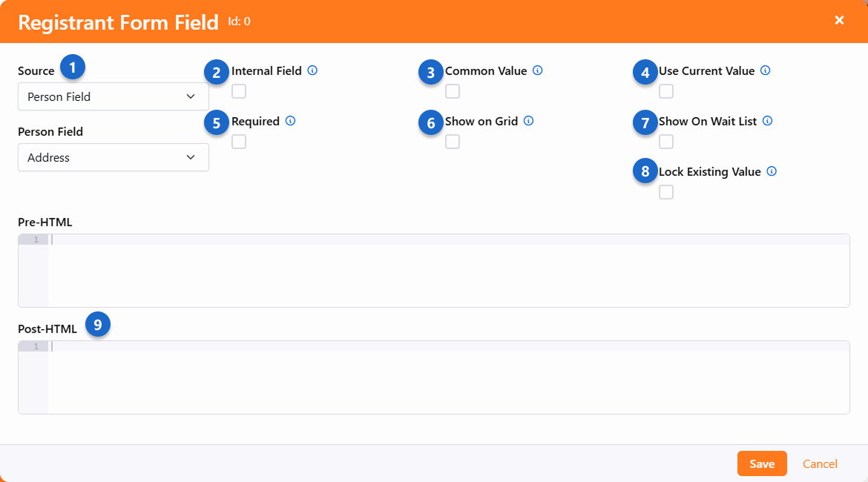Save the registrant form field
The image size is (868, 482).
point(762,463)
